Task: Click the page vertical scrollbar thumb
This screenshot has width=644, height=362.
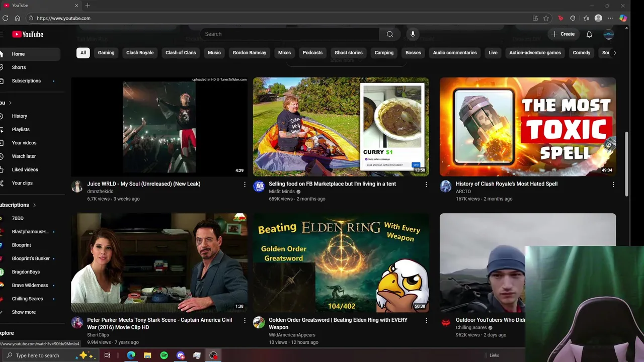Action: [626, 164]
